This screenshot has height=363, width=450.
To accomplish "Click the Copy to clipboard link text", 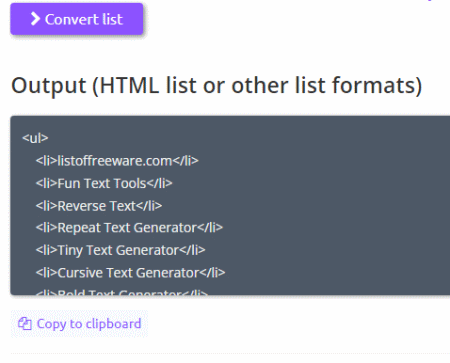I will click(x=89, y=324).
